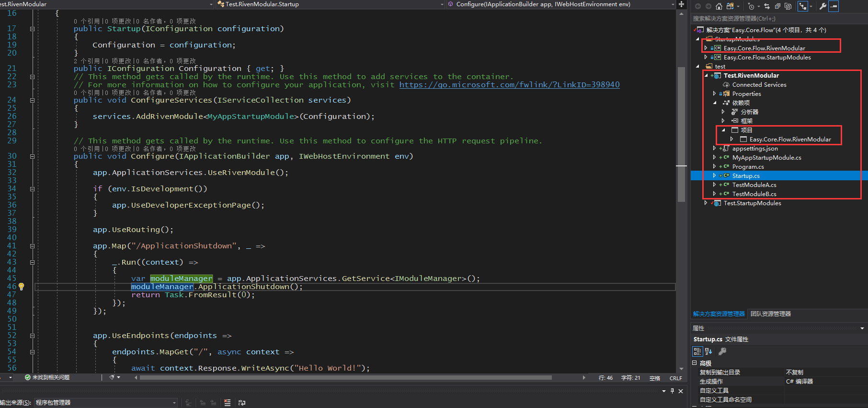Switch to the 解决方案资源管理器 tab
This screenshot has width=868, height=408.
[719, 314]
